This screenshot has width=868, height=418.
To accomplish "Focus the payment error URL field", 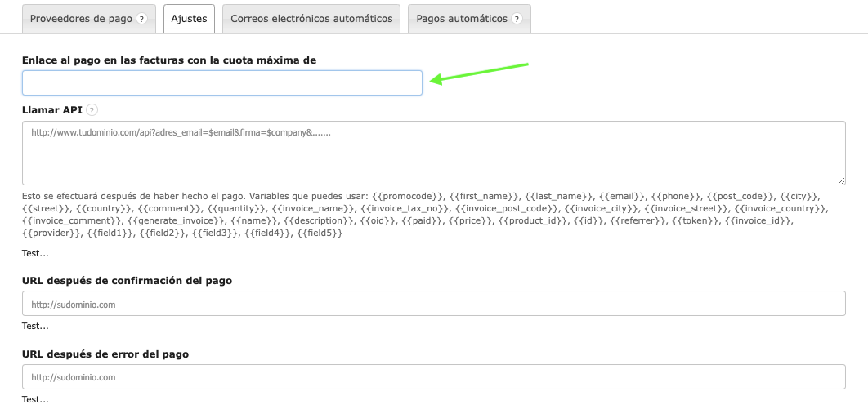I will (433, 377).
